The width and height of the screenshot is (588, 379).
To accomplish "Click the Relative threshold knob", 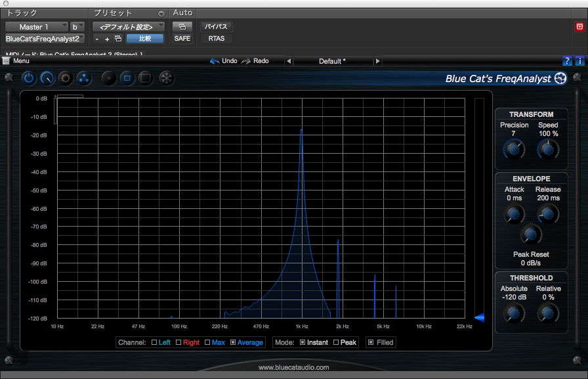I will pos(548,313).
